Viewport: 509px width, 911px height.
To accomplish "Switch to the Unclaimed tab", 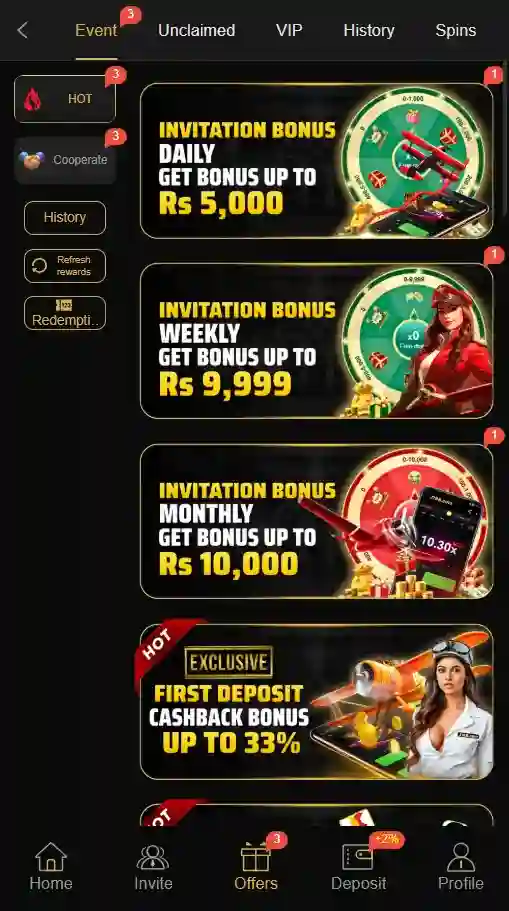I will (196, 30).
